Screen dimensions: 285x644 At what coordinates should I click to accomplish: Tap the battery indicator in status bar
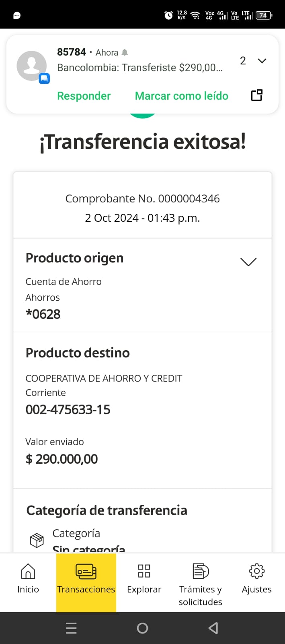coord(263,15)
